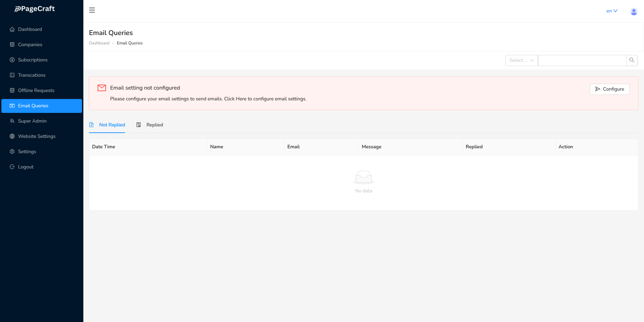Open Dashboard from sidebar home icon
This screenshot has height=322, width=644.
pyautogui.click(x=12, y=30)
